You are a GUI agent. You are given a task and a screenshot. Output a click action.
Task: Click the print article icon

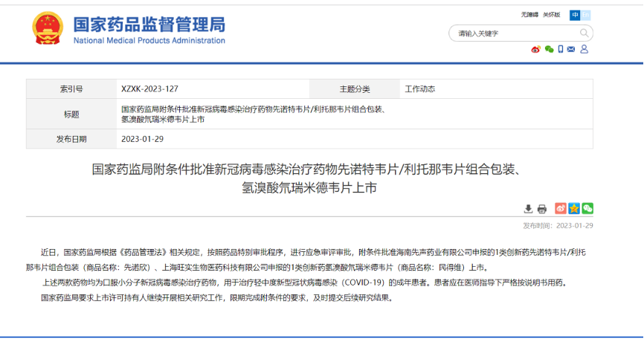pos(542,209)
